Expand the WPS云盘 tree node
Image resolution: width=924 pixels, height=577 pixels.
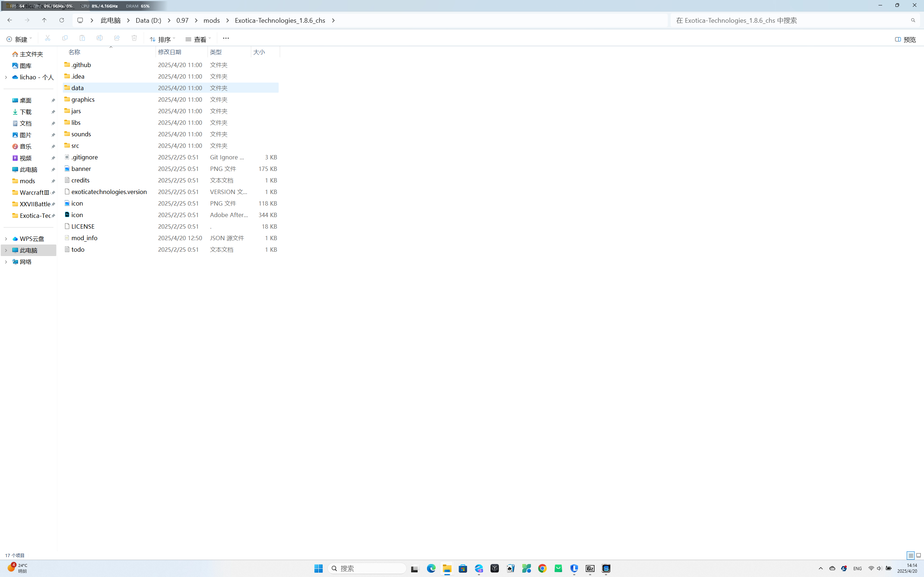pos(6,239)
